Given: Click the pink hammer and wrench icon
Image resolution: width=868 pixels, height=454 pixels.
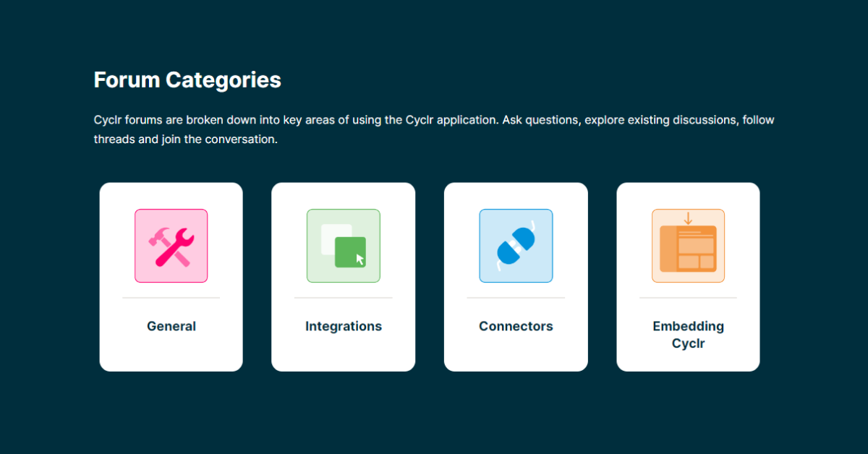Looking at the screenshot, I should [x=171, y=246].
